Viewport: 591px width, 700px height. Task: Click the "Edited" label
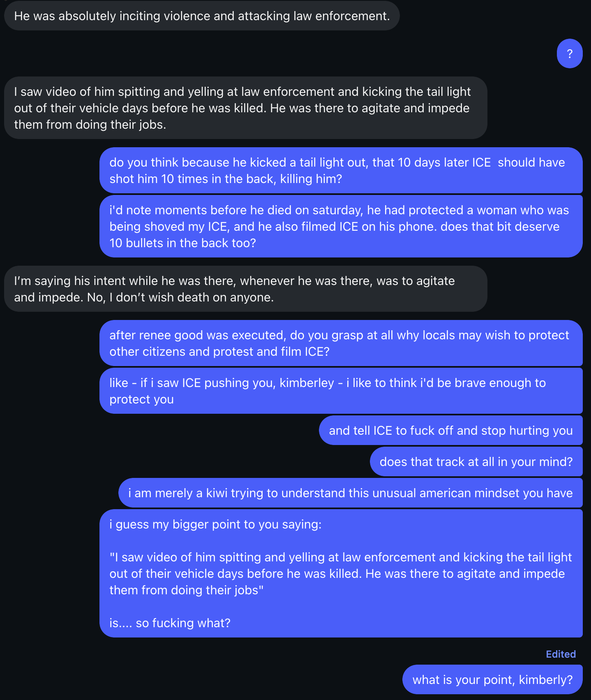click(561, 654)
